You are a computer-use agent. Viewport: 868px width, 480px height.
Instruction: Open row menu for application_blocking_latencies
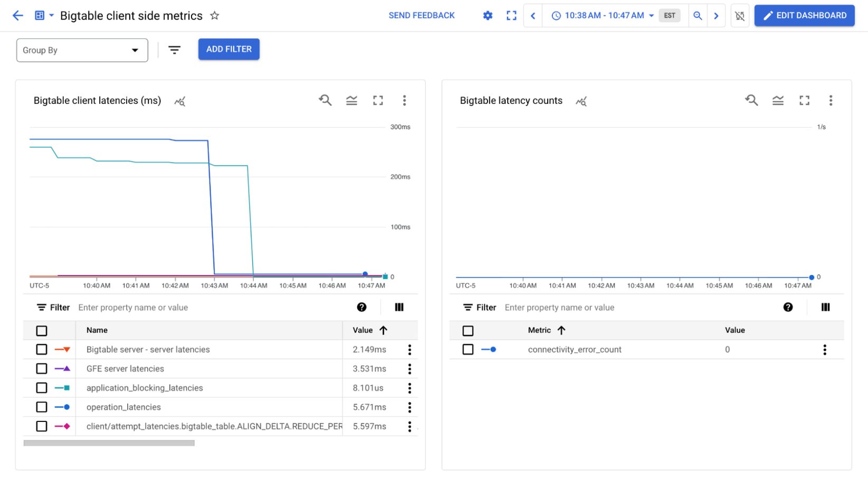click(x=409, y=388)
